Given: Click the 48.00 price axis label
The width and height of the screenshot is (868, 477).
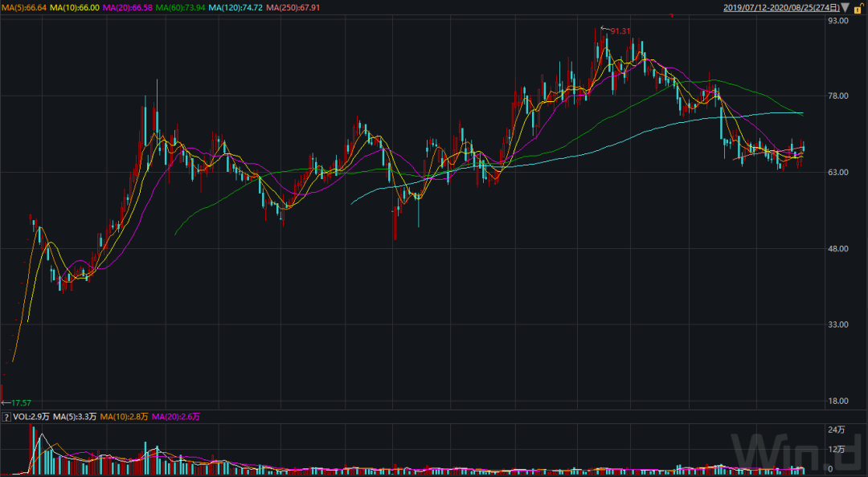Looking at the screenshot, I should click(838, 249).
